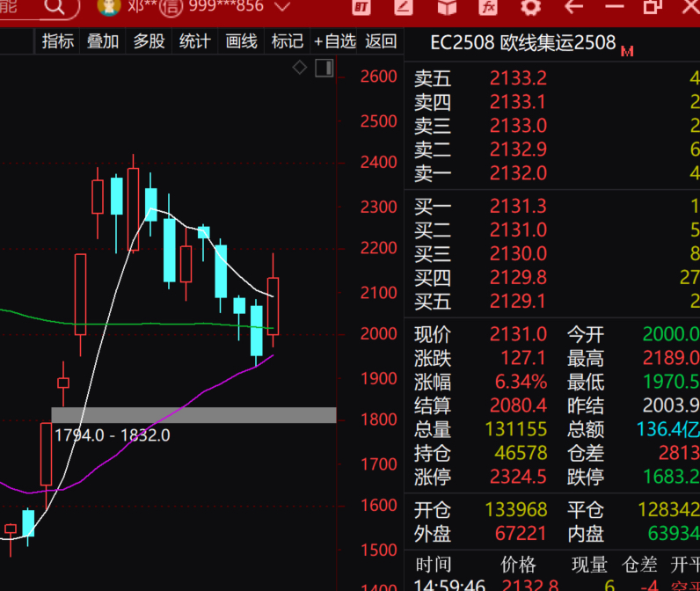Click the 涨跌 value 127.1
The width and height of the screenshot is (700, 591).
pyautogui.click(x=522, y=358)
